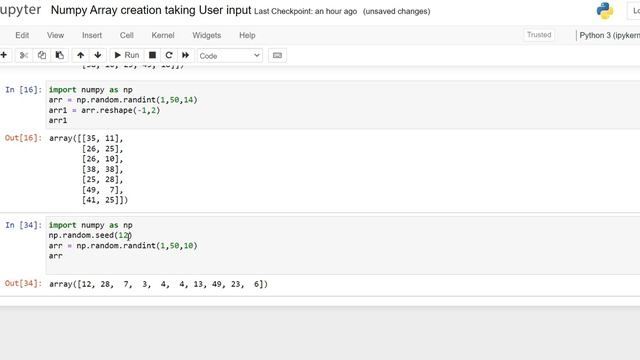The image size is (640, 360).
Task: Interrupt the kernel with the stop icon
Action: (152, 55)
